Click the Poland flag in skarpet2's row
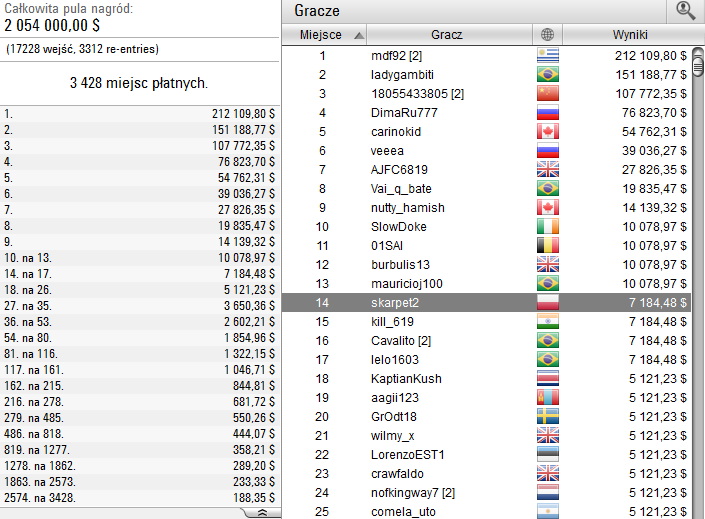 coord(548,302)
